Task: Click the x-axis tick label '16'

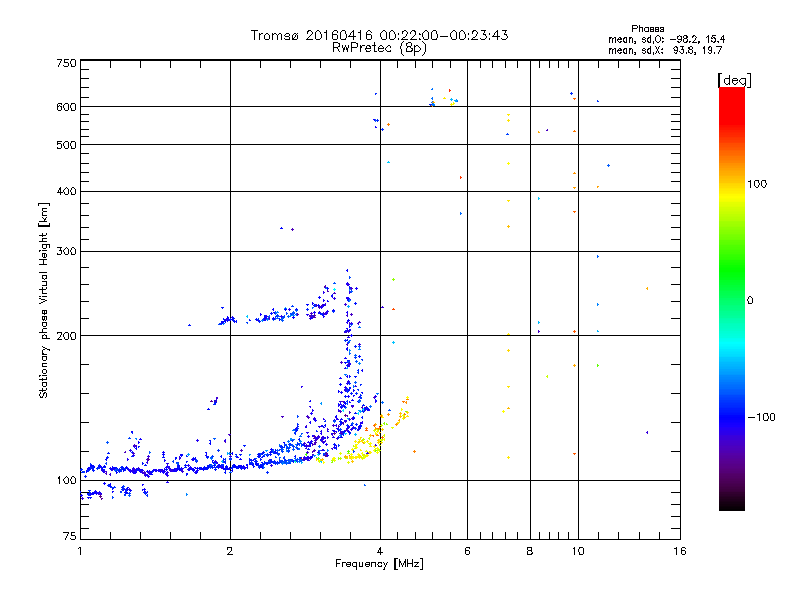Action: pyautogui.click(x=680, y=551)
